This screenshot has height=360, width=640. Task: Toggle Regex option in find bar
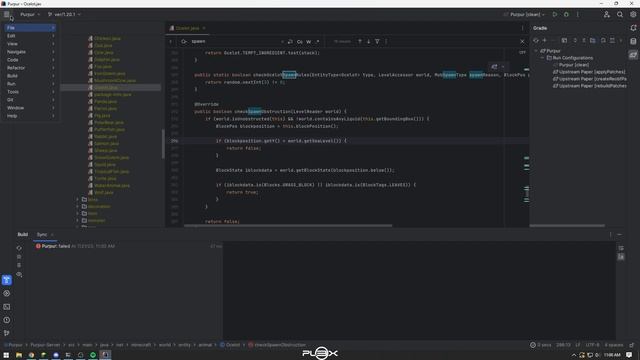pyautogui.click(x=317, y=42)
